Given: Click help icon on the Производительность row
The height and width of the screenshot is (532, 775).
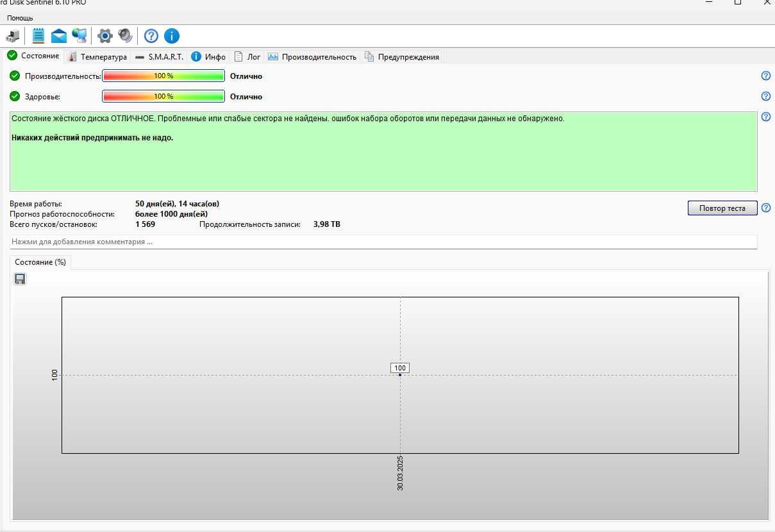Looking at the screenshot, I should coord(765,76).
